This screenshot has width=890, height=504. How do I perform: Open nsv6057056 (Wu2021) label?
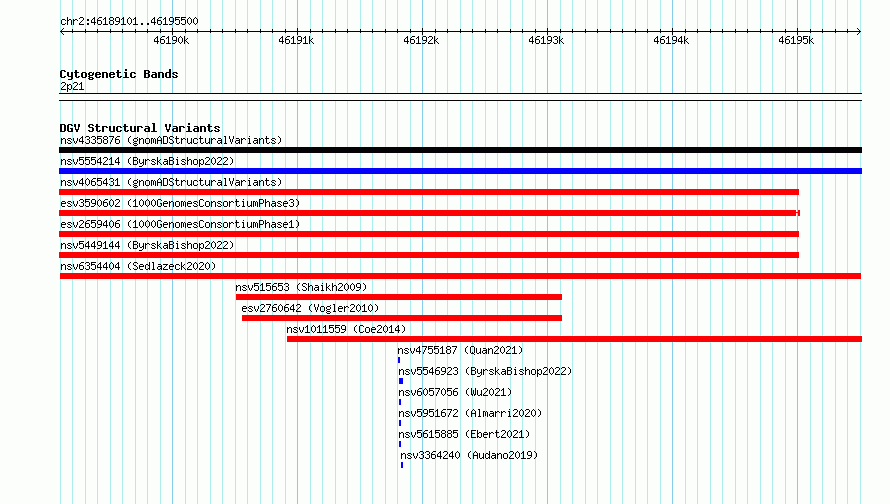click(x=455, y=392)
